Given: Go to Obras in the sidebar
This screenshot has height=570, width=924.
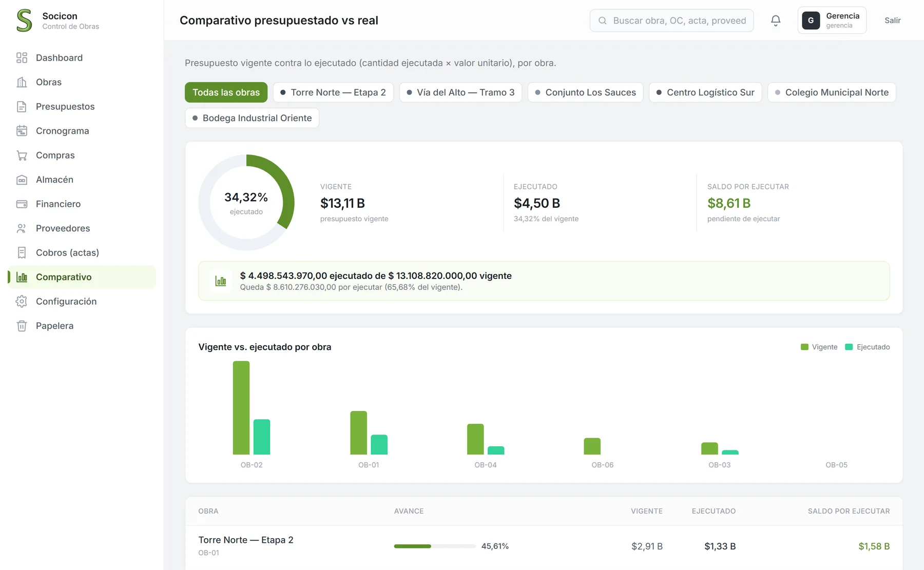Looking at the screenshot, I should point(82,82).
